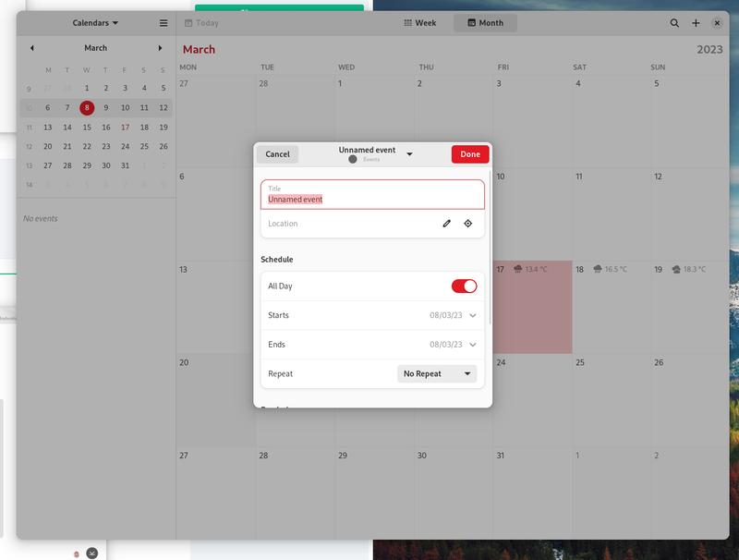Click the pencil icon in Location field
The width and height of the screenshot is (739, 560).
coord(446,224)
